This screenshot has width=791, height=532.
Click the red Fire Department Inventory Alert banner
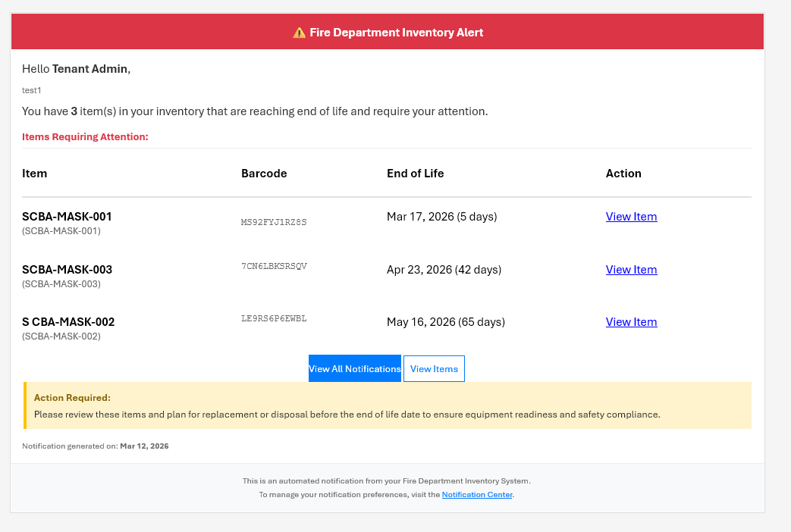click(388, 32)
